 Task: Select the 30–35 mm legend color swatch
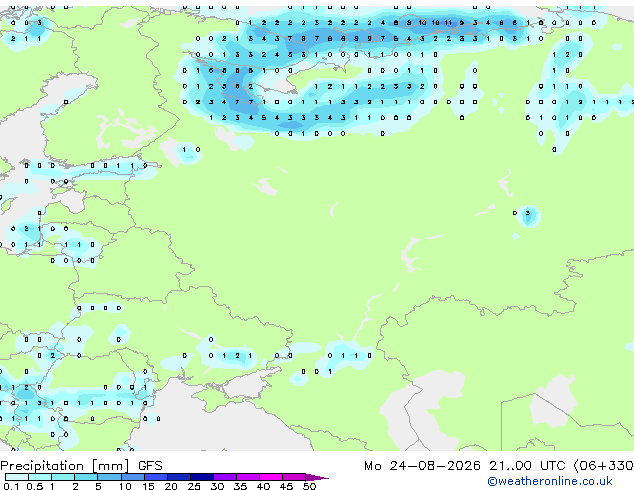(x=224, y=477)
